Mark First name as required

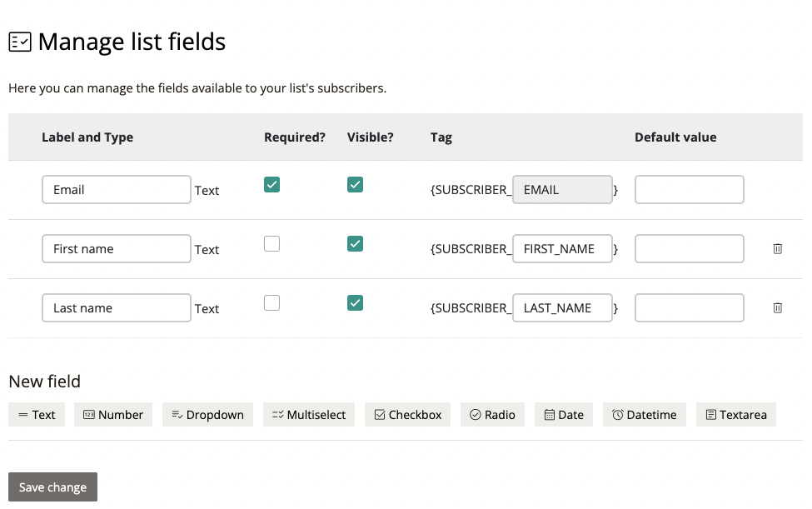pyautogui.click(x=271, y=243)
